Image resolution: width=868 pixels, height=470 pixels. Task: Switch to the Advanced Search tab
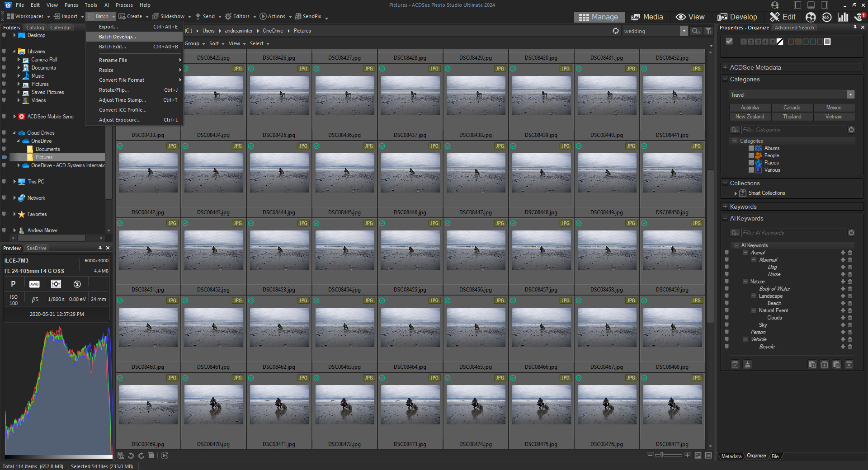[794, 28]
